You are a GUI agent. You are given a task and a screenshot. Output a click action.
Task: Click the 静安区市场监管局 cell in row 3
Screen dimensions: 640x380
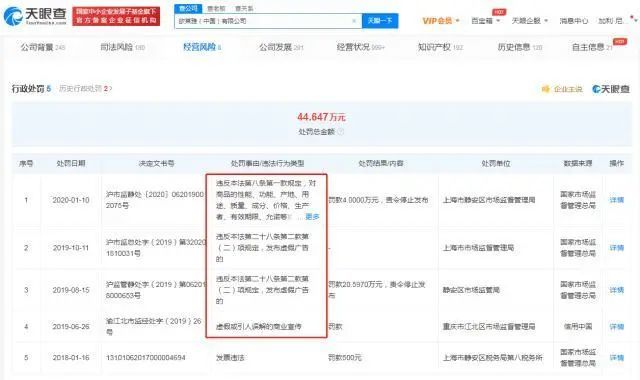coord(471,290)
